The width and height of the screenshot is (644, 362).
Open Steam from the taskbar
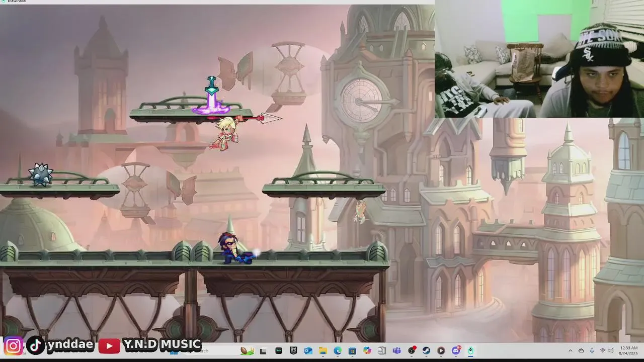(426, 350)
